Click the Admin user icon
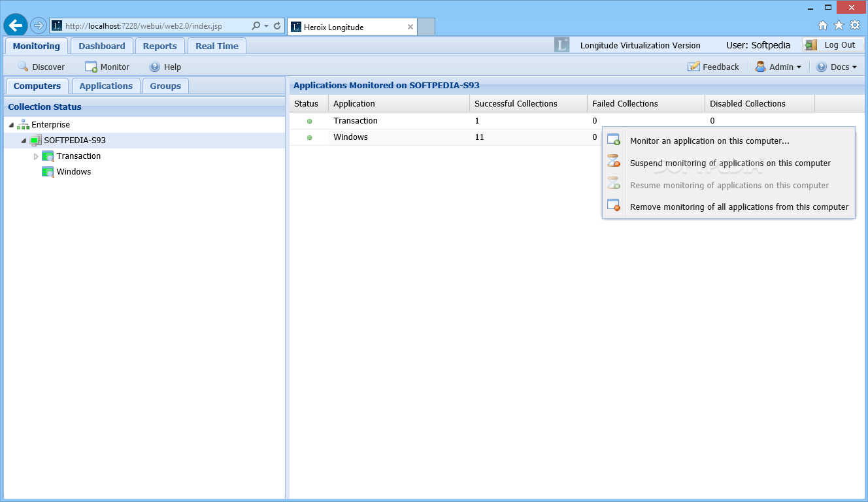This screenshot has width=868, height=502. pyautogui.click(x=761, y=67)
